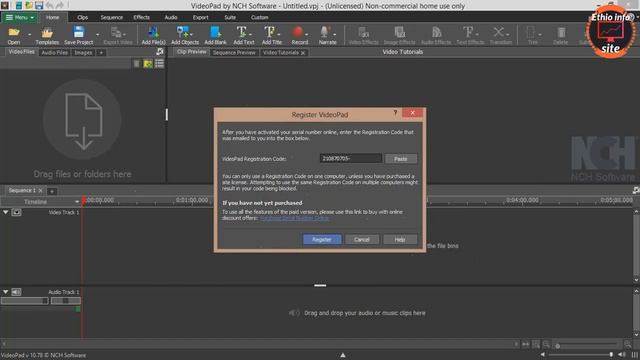Open Video Effects in the toolbar

pos(363,35)
